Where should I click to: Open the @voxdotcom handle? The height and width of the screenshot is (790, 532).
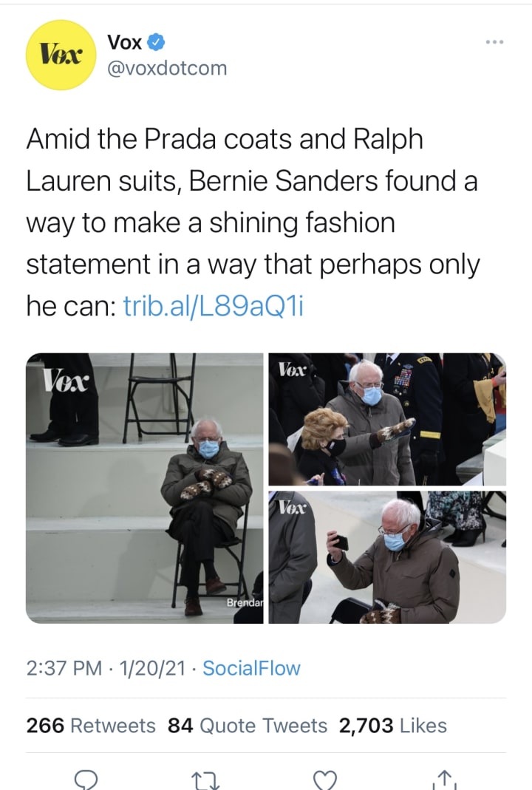[x=167, y=68]
